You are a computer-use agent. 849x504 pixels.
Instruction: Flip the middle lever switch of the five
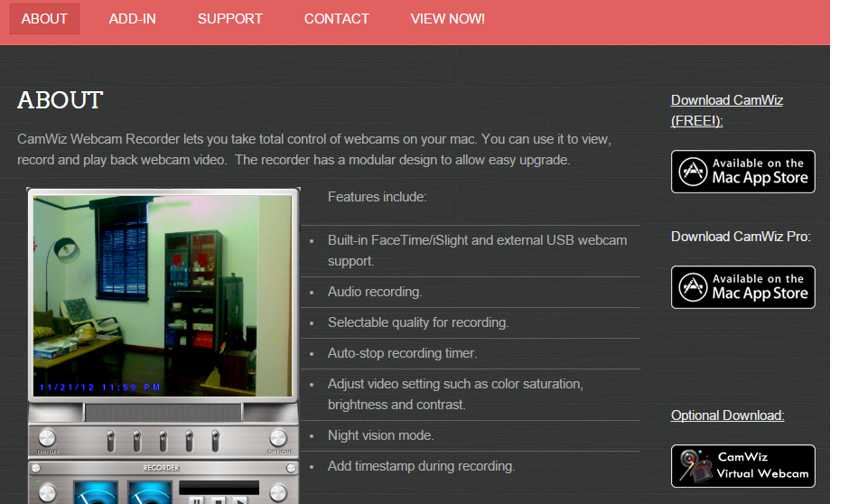pyautogui.click(x=163, y=441)
